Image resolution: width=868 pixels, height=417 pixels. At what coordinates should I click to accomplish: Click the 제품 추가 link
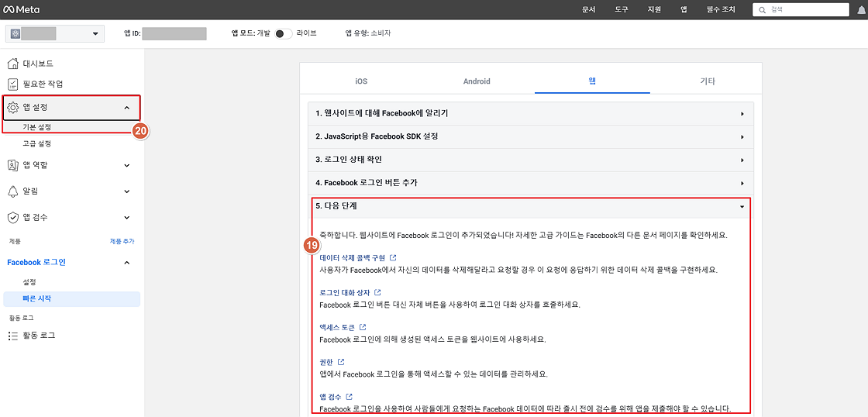[122, 242]
